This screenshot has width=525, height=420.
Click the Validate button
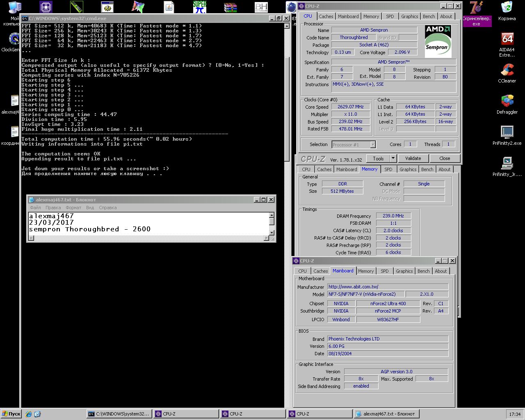click(413, 158)
